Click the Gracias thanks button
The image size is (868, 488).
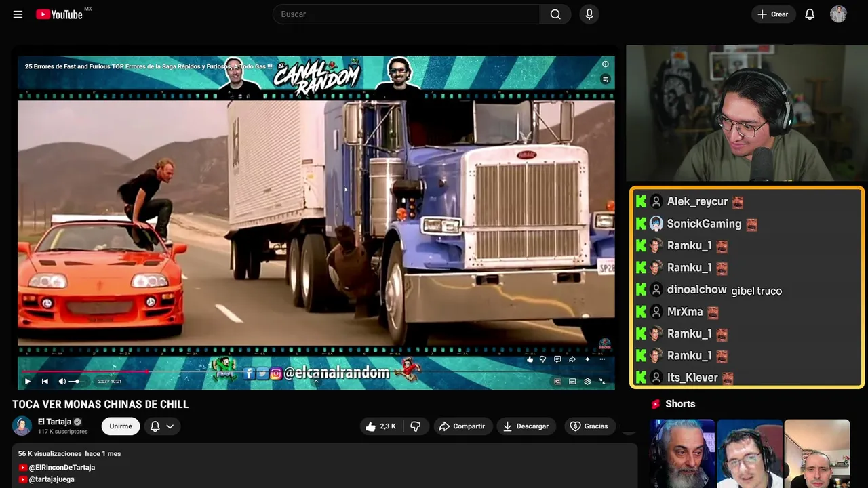point(589,426)
